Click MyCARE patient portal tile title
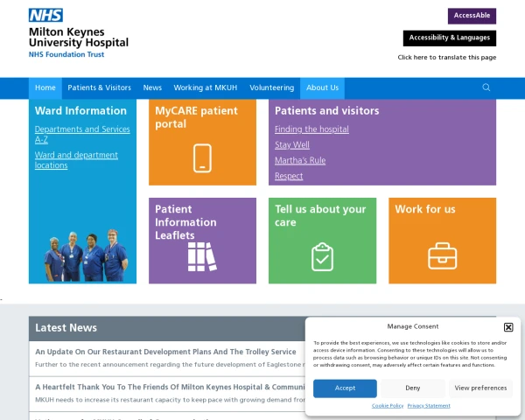 pyautogui.click(x=196, y=117)
